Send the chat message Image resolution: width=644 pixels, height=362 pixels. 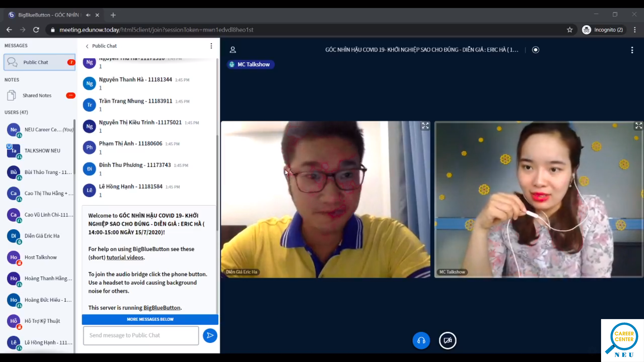click(210, 336)
